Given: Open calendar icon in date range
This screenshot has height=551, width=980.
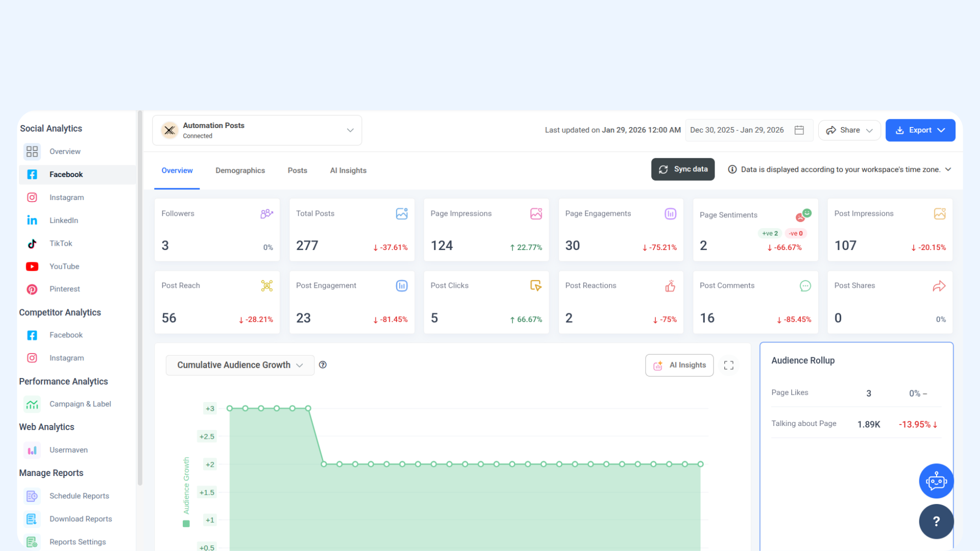Looking at the screenshot, I should click(799, 130).
